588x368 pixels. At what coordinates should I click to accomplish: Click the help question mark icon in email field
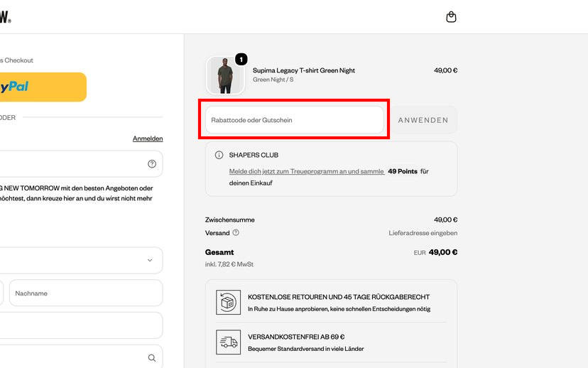[x=152, y=164]
